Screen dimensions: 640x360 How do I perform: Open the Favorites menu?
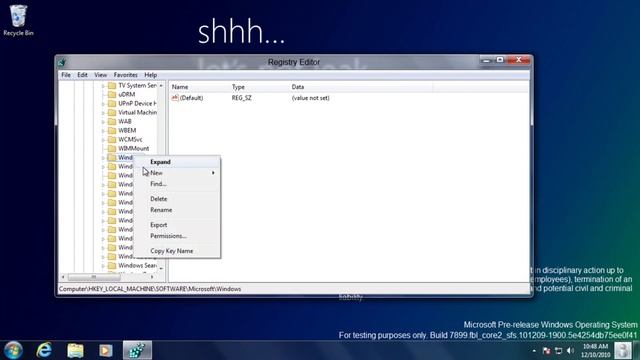[x=125, y=75]
